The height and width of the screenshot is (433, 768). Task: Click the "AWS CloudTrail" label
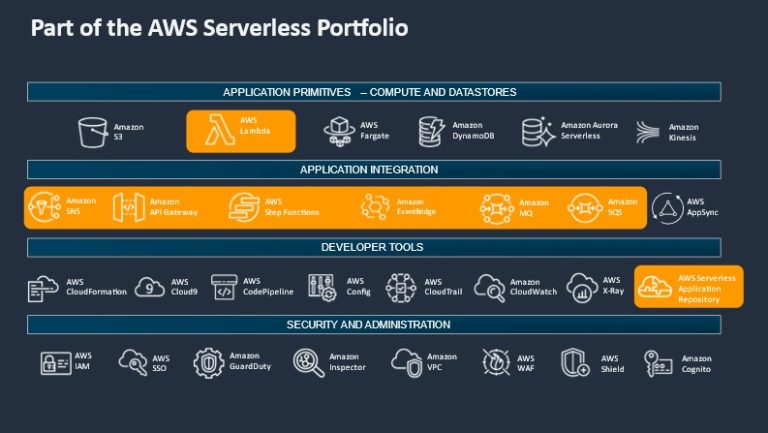[443, 287]
